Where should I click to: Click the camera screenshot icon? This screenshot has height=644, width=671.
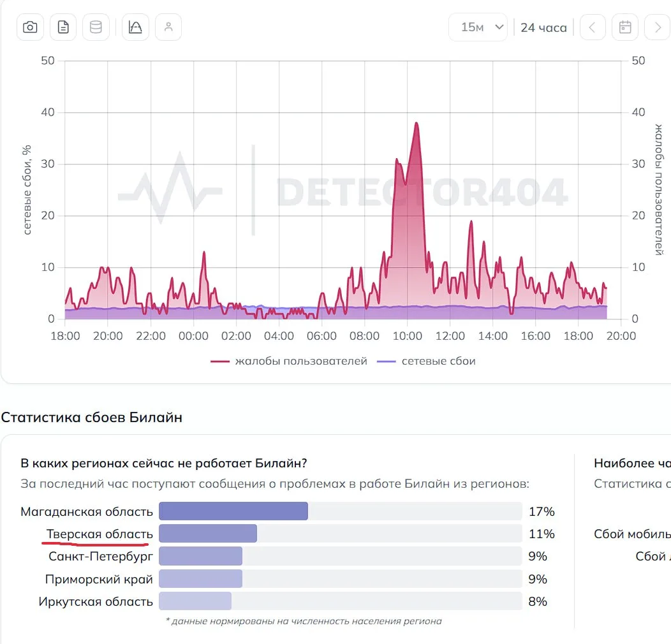click(30, 27)
